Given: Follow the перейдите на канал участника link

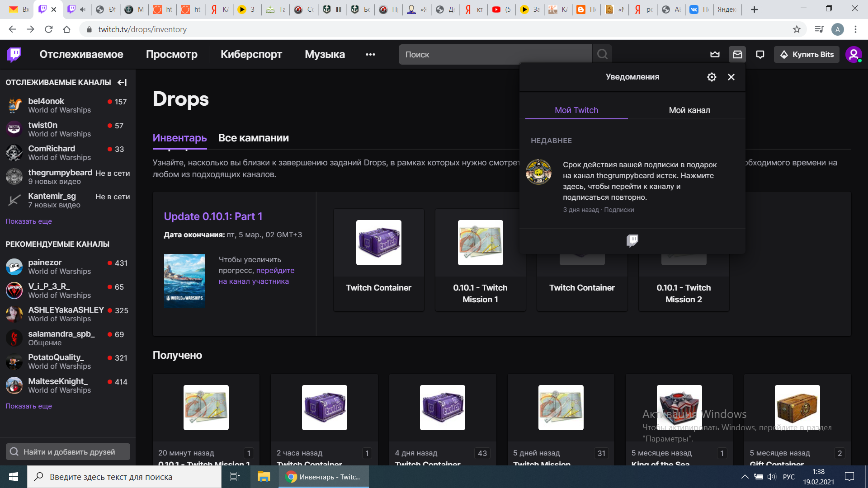Looking at the screenshot, I should (256, 276).
